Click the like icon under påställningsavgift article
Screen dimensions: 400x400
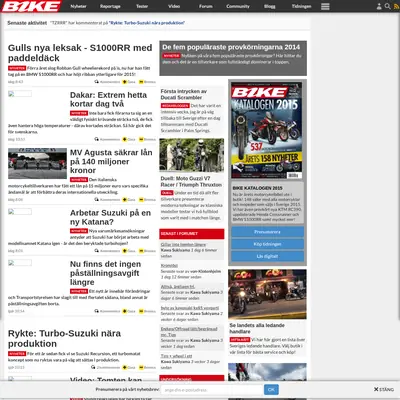click(124, 311)
